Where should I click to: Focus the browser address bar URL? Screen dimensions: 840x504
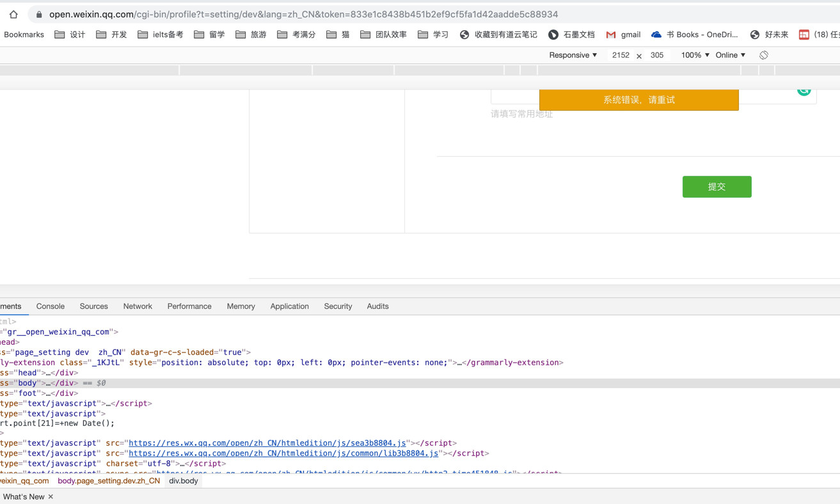(303, 14)
